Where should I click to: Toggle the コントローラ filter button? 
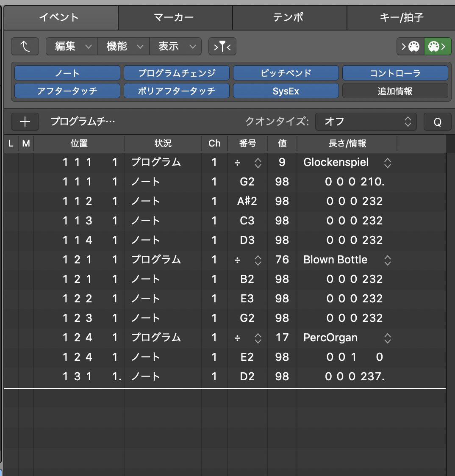click(x=395, y=73)
